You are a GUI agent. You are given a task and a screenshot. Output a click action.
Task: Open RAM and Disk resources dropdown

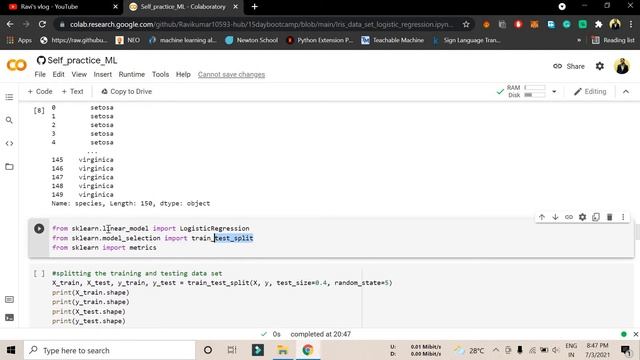pyautogui.click(x=554, y=91)
